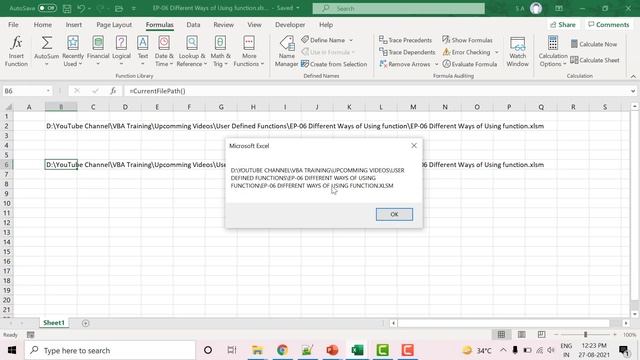The height and width of the screenshot is (360, 640).
Task: Switch to Page Layout view
Action: (x=521, y=335)
